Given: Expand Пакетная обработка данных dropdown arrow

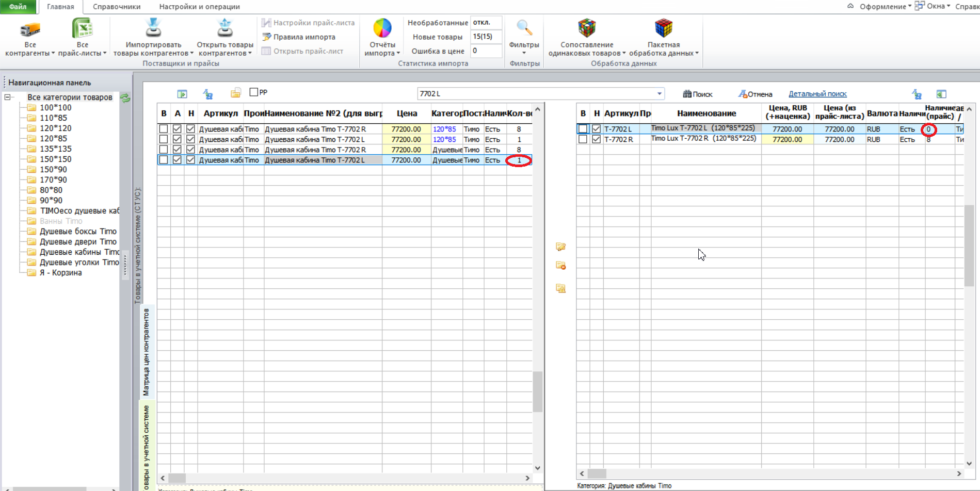Looking at the screenshot, I should [697, 53].
